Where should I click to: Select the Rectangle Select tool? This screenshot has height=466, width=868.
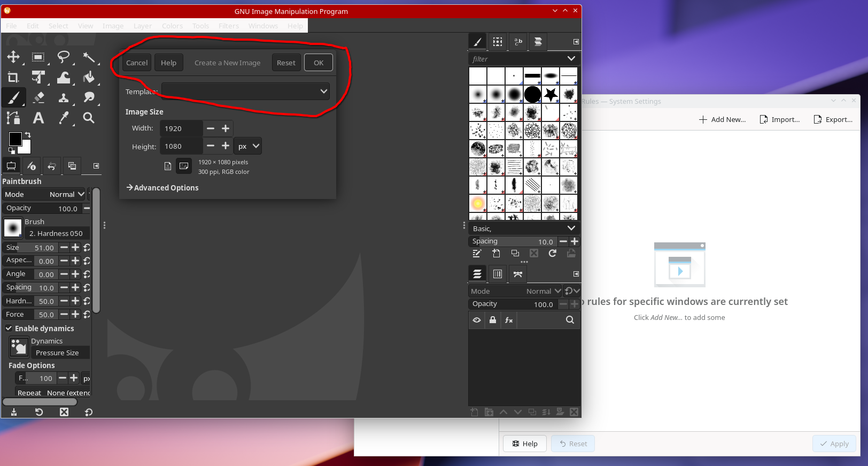[x=38, y=57]
